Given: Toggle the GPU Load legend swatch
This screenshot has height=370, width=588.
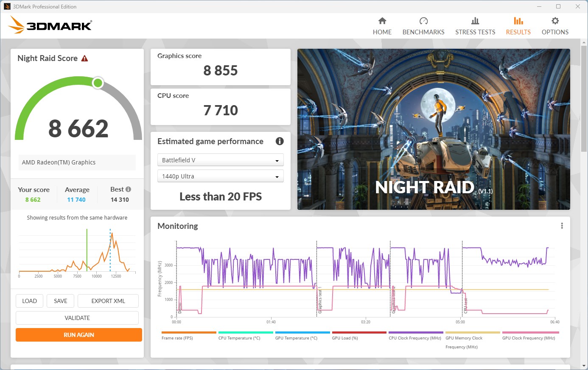Looking at the screenshot, I should [359, 333].
